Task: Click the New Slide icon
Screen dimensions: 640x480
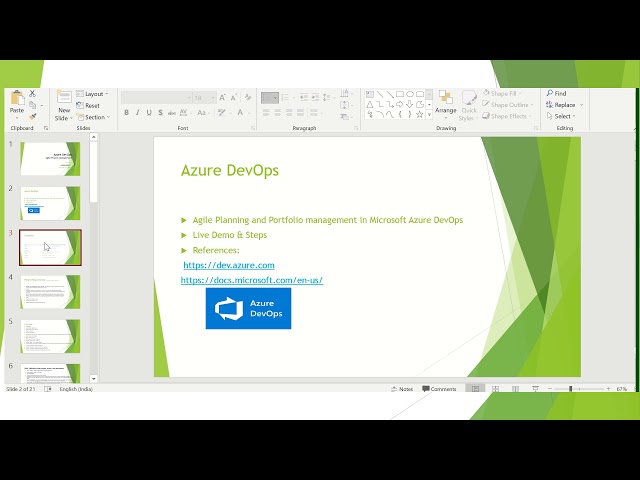Action: pos(64,98)
